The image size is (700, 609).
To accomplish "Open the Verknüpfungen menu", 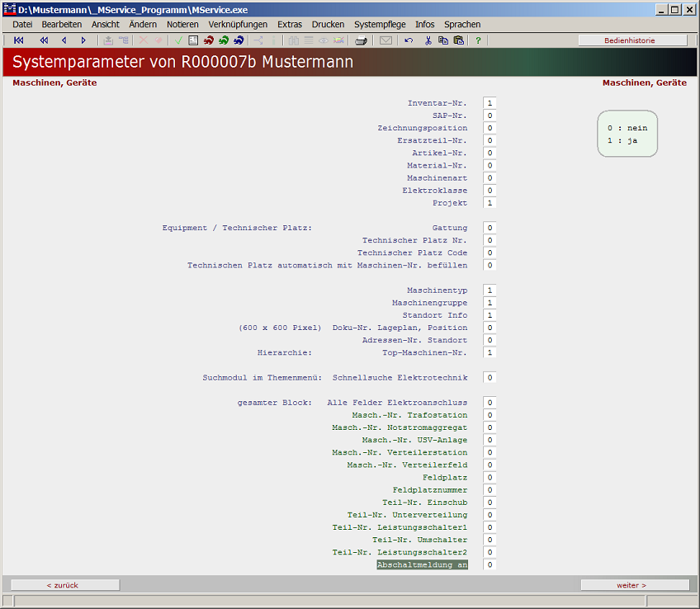I will click(238, 25).
